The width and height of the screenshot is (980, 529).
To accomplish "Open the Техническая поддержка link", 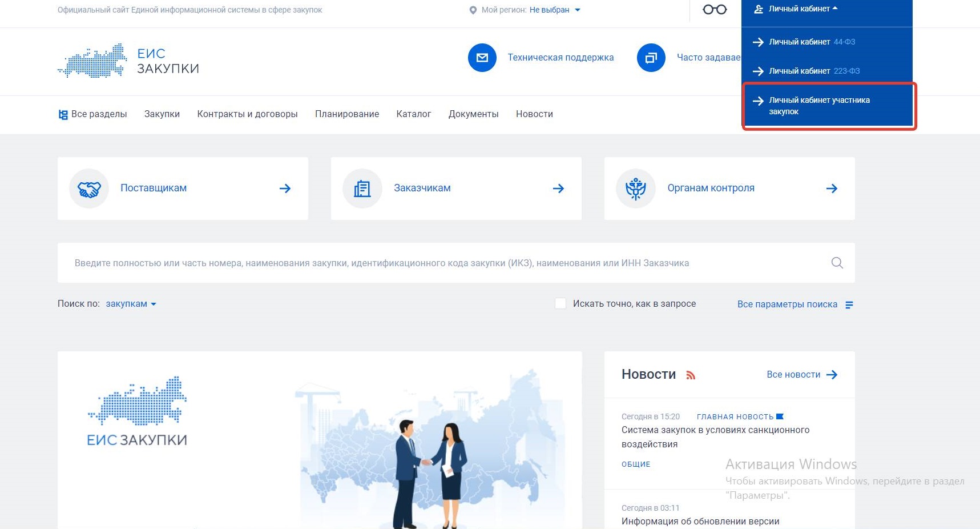I will click(x=560, y=58).
